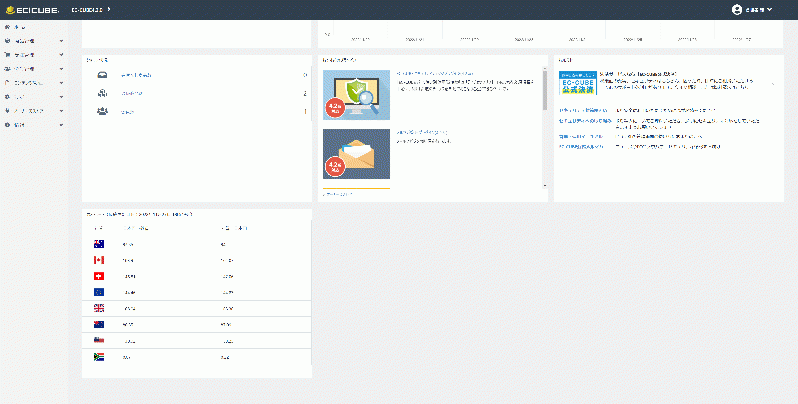Open the EC-CUBE 公式決済 banner image
Image resolution: width=798 pixels, height=404 pixels.
point(578,83)
